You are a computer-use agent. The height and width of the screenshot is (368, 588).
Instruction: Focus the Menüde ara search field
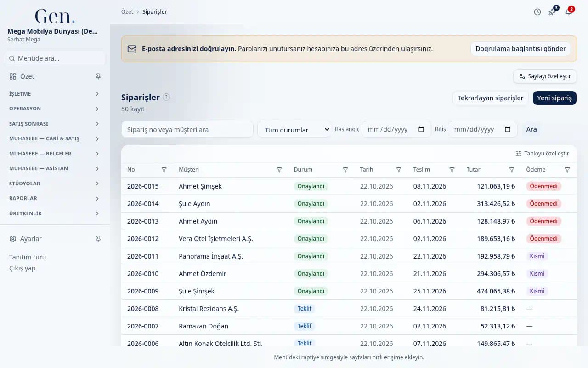[x=55, y=58]
